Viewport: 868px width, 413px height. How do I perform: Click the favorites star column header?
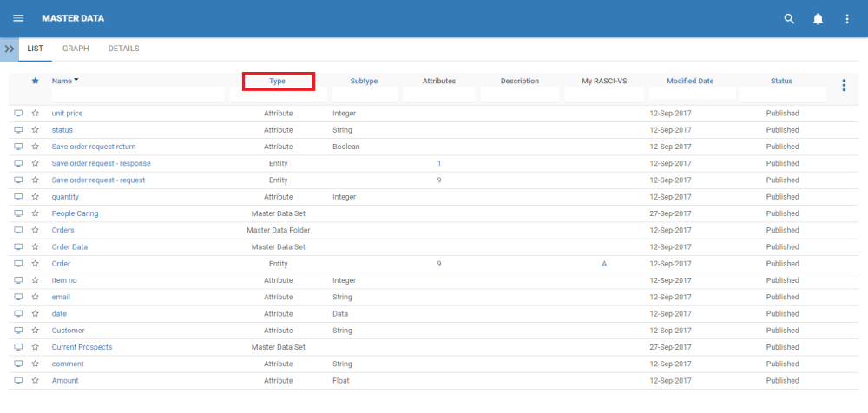click(x=36, y=81)
